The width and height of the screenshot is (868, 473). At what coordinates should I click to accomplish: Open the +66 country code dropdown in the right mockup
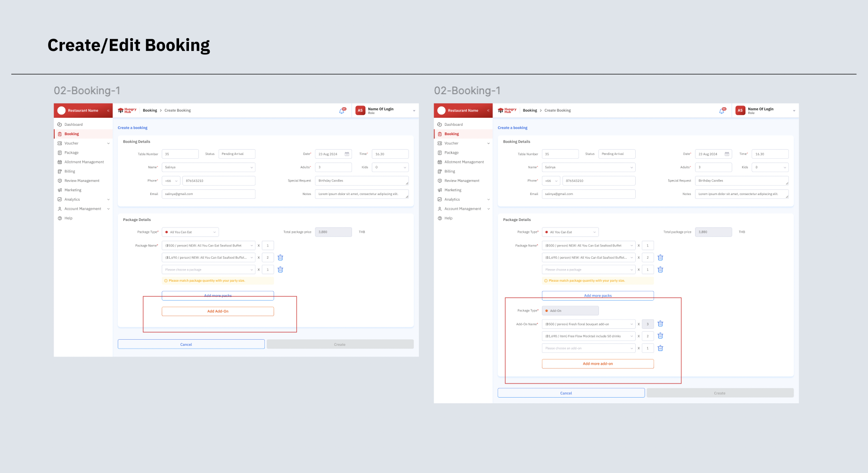[550, 181]
